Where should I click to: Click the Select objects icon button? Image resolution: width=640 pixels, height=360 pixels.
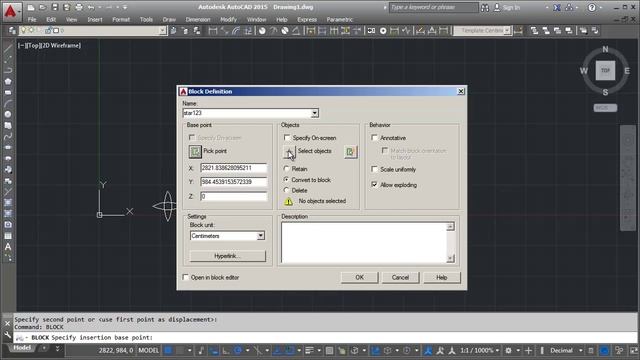289,152
